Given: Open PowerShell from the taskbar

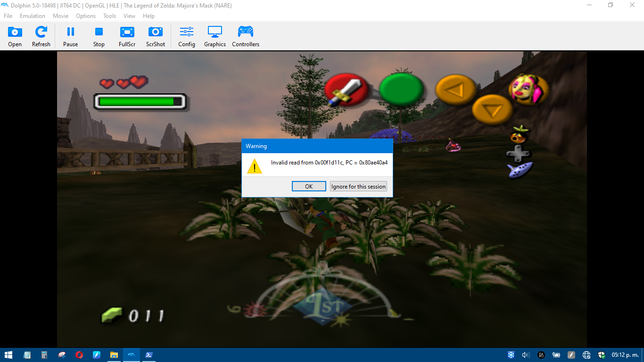Looking at the screenshot, I should point(149,355).
